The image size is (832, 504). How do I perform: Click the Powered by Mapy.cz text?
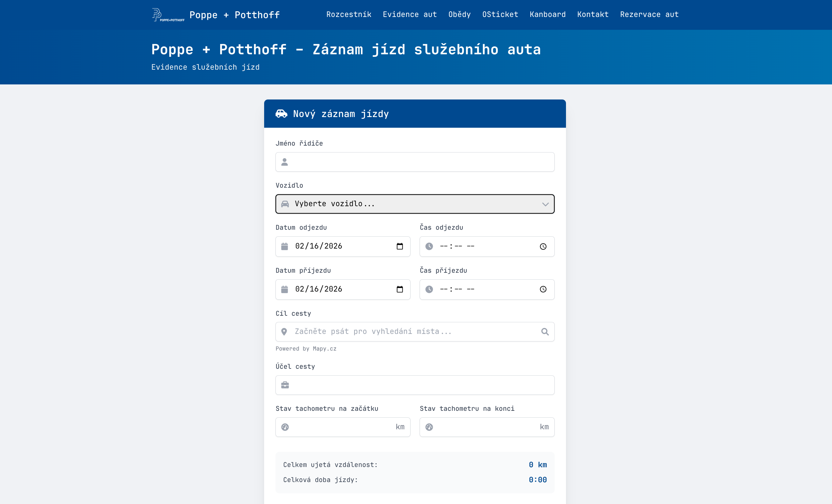[x=306, y=349]
